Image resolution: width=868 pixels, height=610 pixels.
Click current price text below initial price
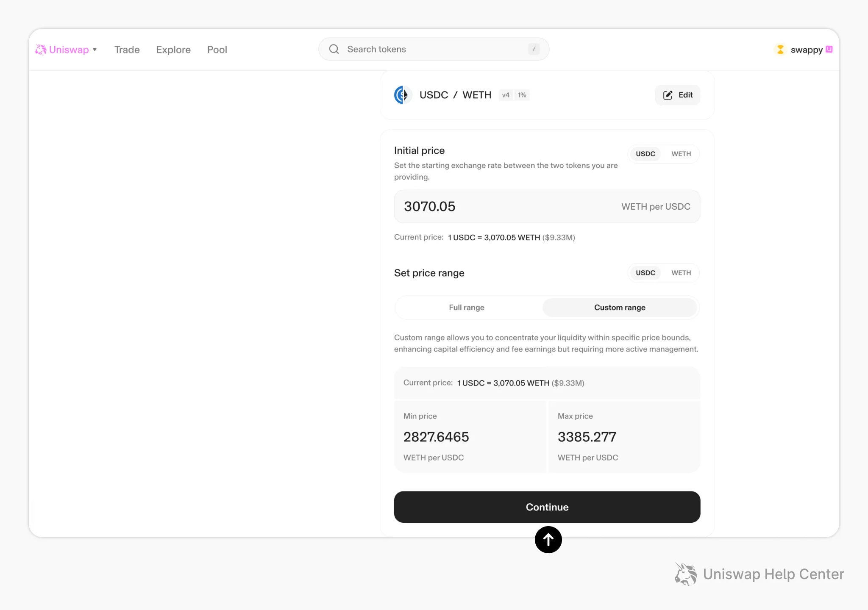point(484,237)
